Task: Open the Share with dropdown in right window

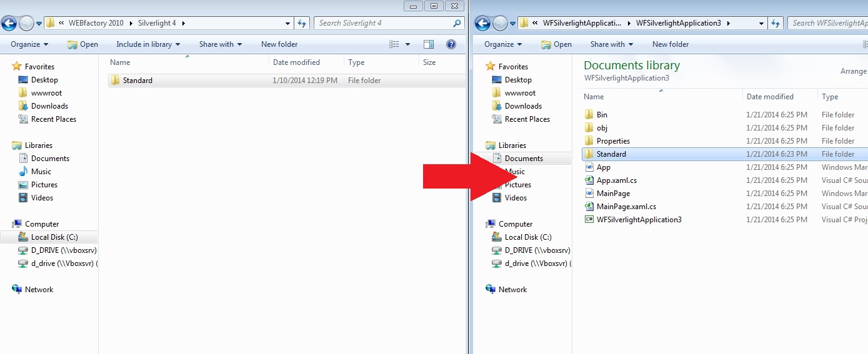Action: click(611, 44)
